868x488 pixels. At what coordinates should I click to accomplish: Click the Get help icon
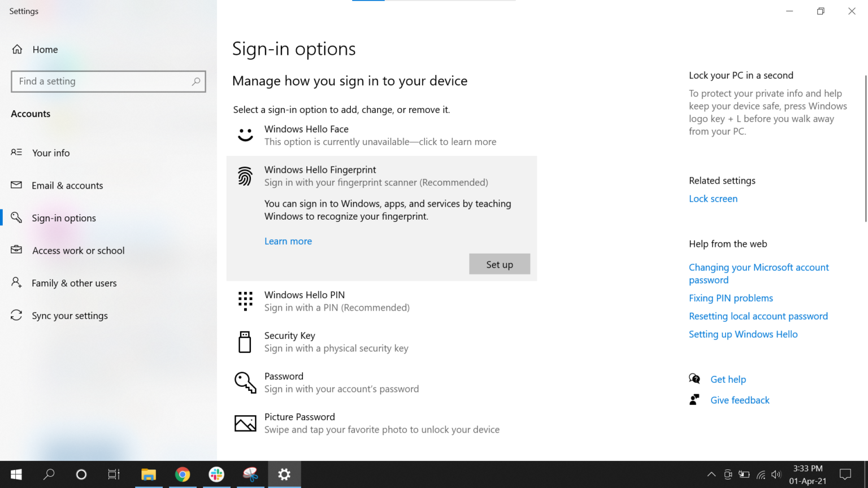695,379
